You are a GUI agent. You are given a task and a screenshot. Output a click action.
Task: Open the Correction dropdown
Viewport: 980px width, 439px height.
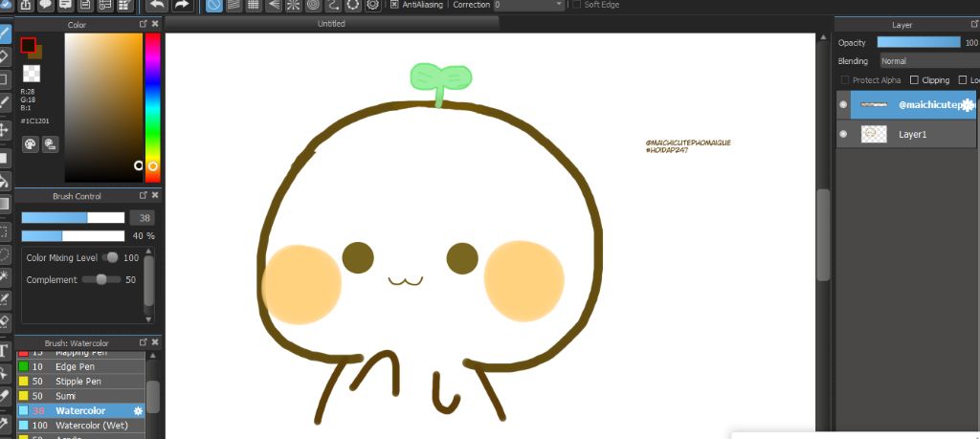(529, 5)
